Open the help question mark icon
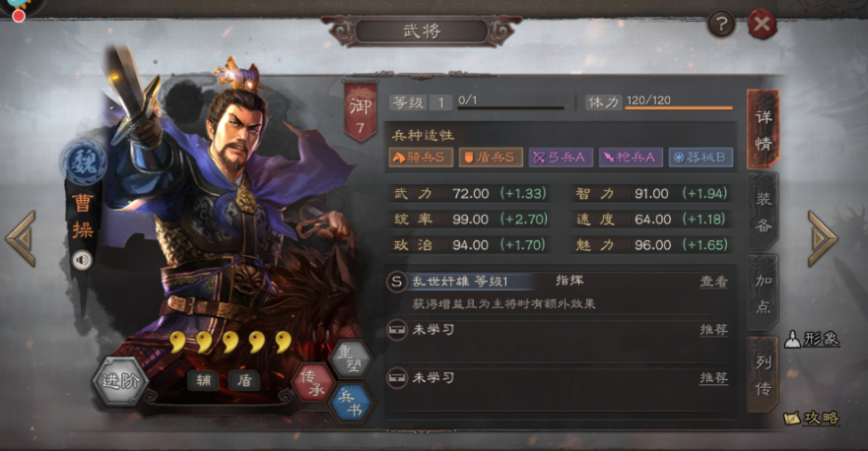Viewport: 868px width, 451px height. pyautogui.click(x=721, y=25)
